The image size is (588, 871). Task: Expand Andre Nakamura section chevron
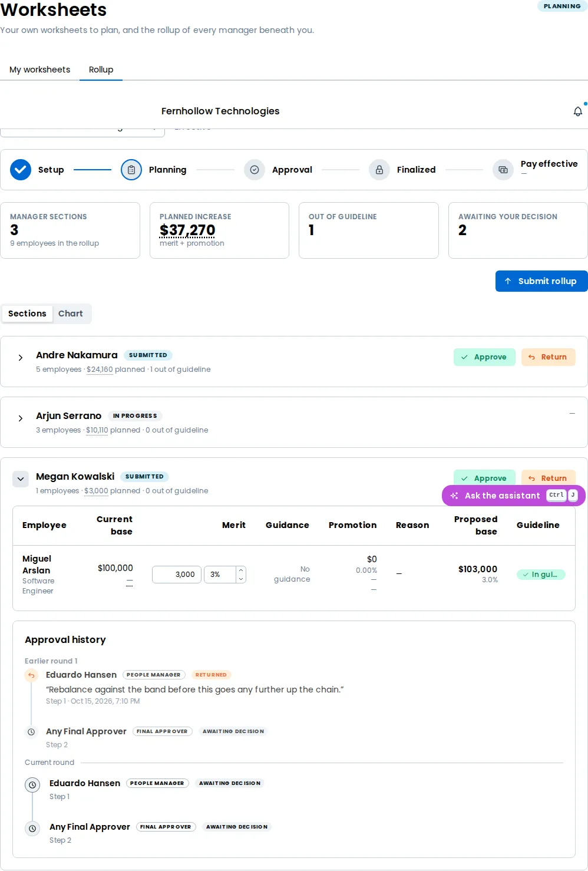pyautogui.click(x=21, y=358)
